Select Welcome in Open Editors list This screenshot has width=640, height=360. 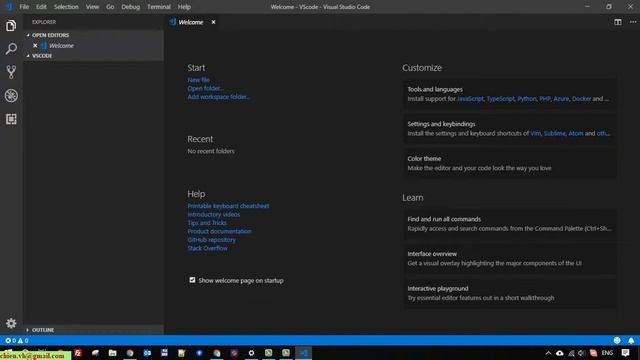click(94, 46)
